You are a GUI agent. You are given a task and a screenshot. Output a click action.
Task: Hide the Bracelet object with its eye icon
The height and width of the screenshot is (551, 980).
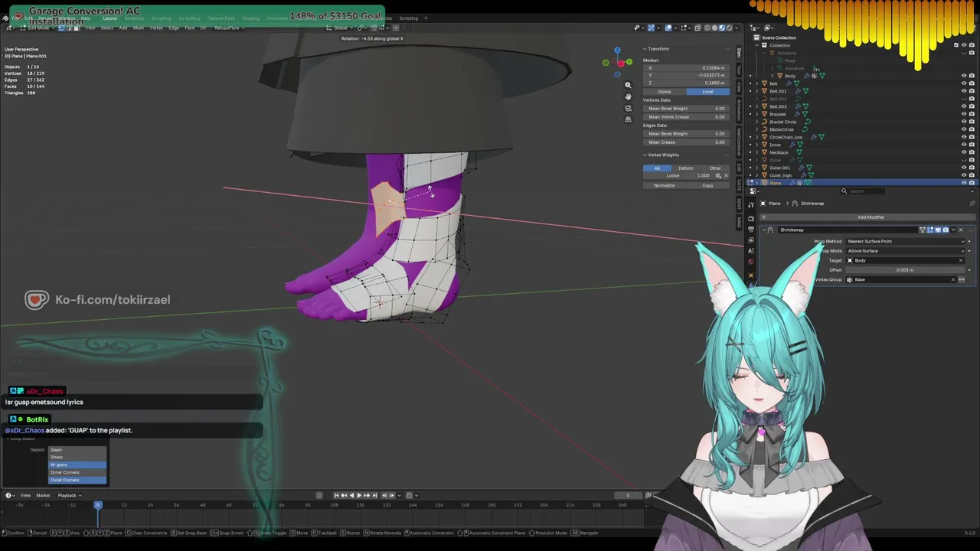point(963,114)
